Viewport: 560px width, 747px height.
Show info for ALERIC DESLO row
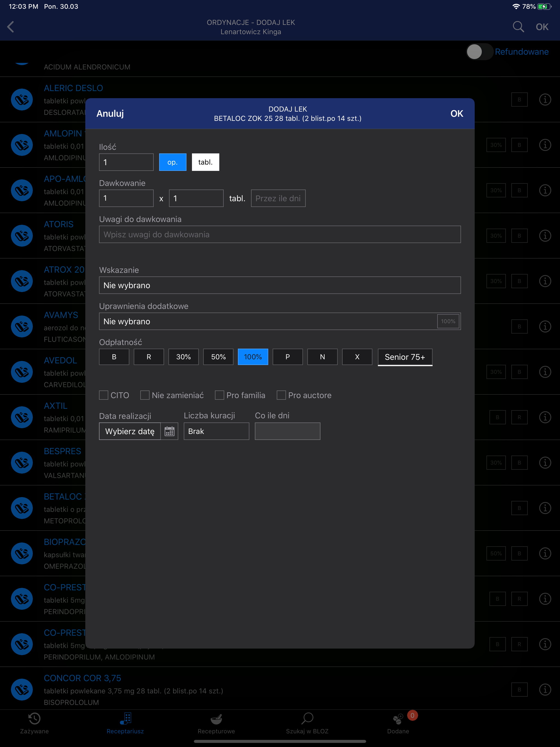(x=545, y=100)
